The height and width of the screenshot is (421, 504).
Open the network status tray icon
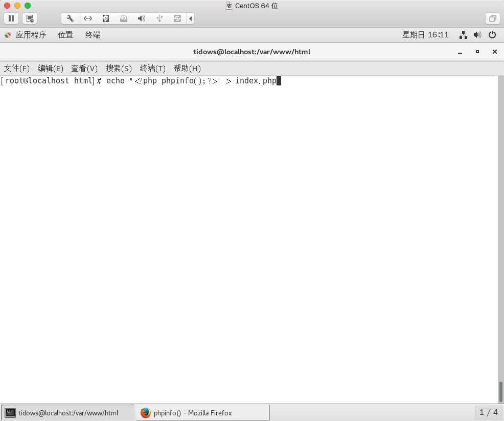click(x=463, y=35)
